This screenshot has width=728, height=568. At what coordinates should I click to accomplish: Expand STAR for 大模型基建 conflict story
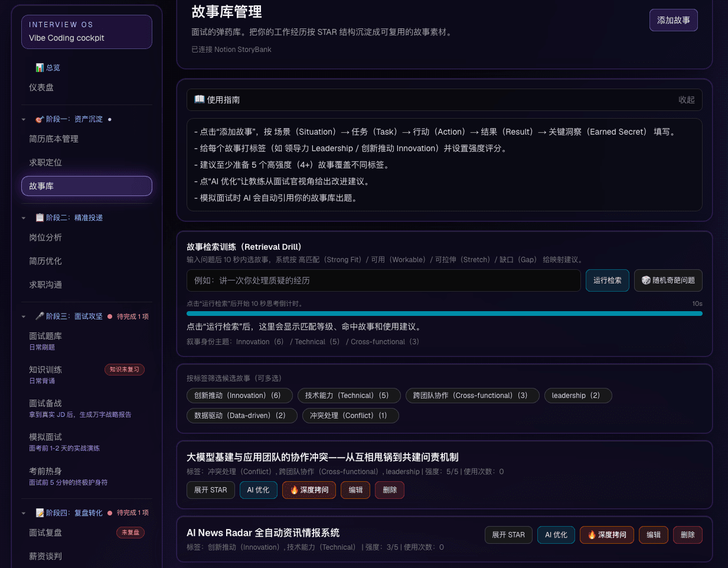[x=211, y=490]
